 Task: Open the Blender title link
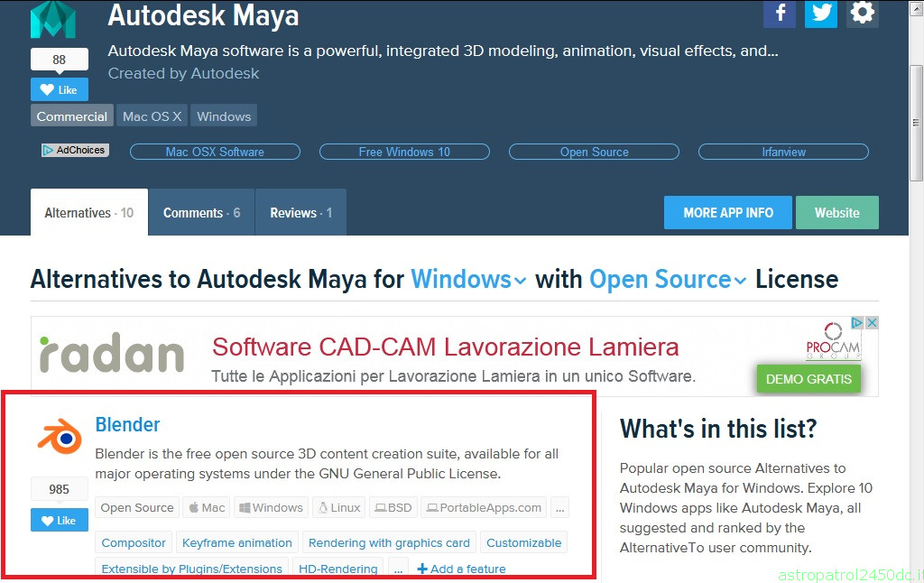[127, 424]
